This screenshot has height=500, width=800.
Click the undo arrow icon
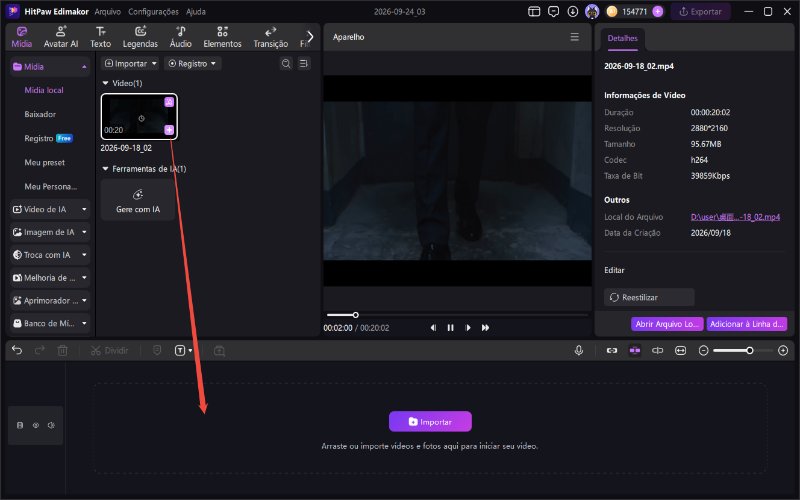coord(17,351)
